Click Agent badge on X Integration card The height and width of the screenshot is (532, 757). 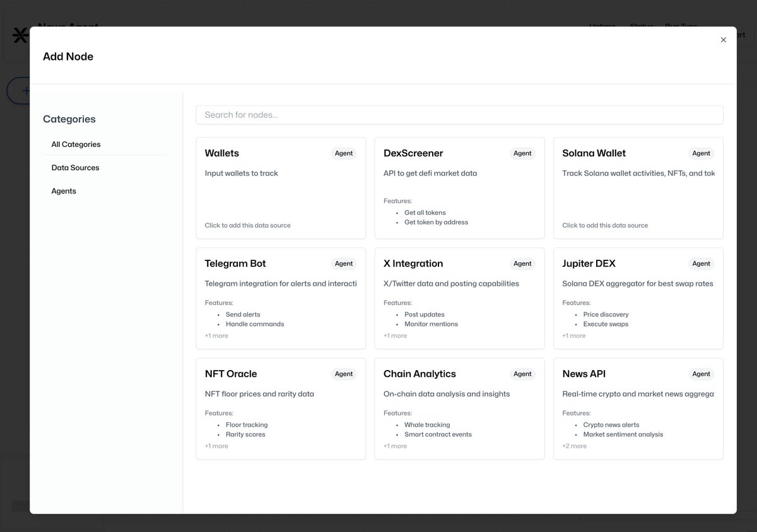(x=522, y=263)
